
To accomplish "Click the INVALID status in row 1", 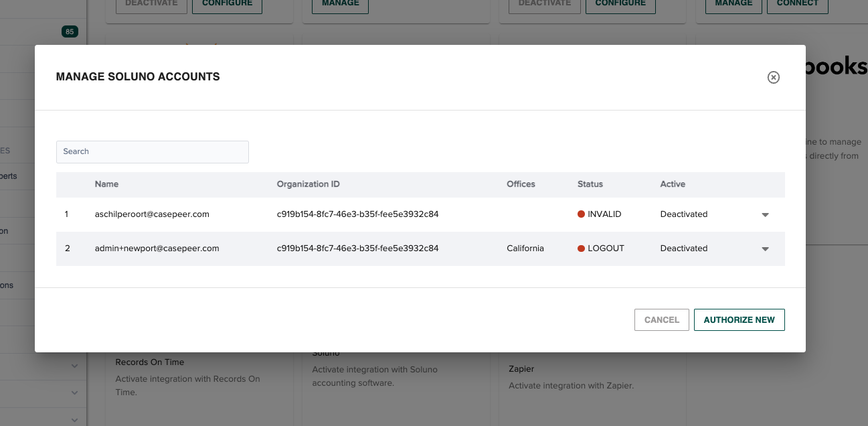I will [600, 214].
